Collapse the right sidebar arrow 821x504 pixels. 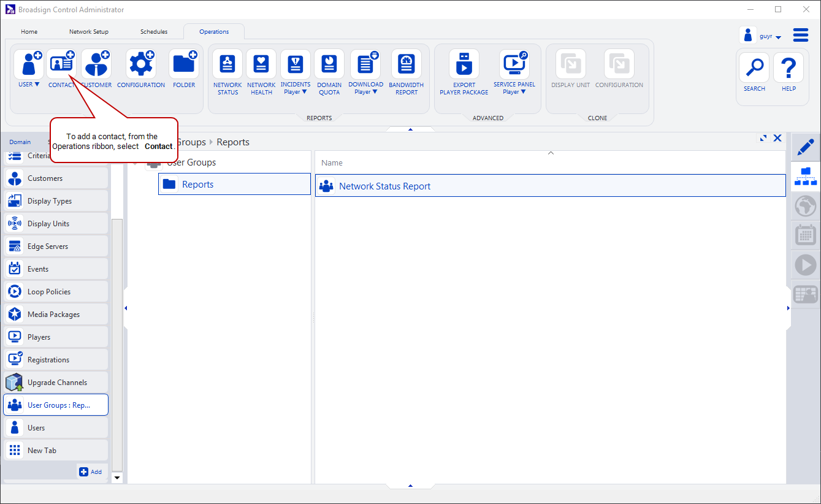tap(789, 308)
